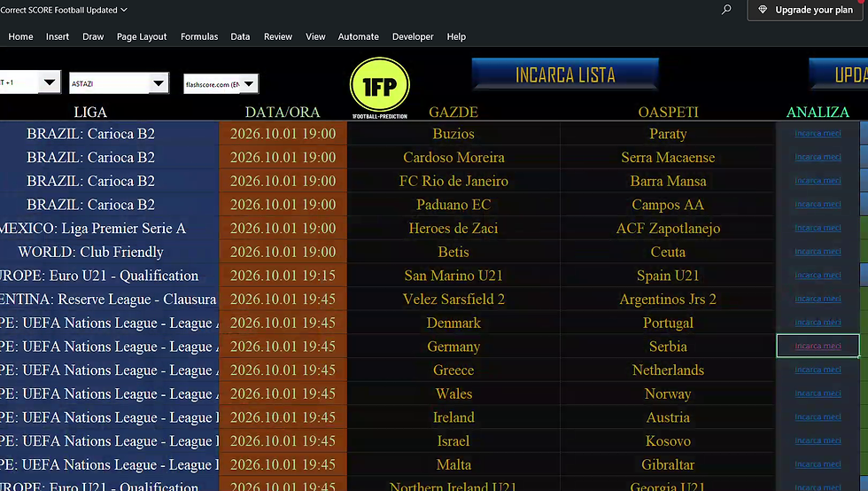Select the Paraty away team cell

click(668, 134)
